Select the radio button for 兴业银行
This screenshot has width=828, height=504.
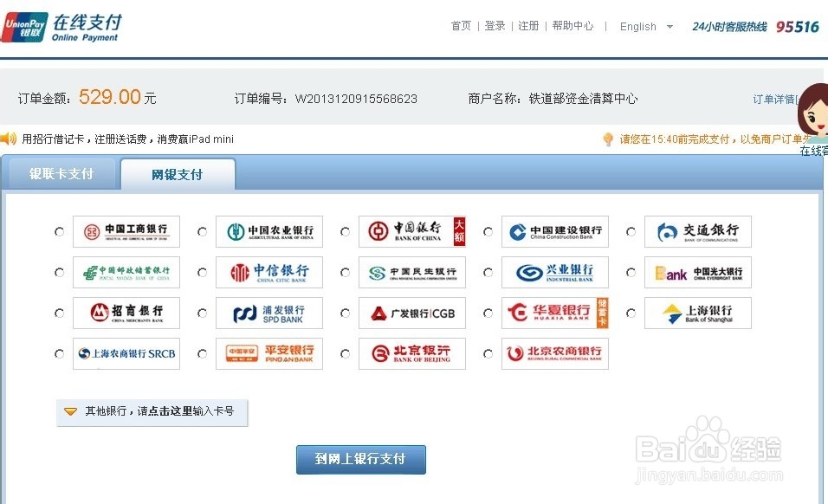tap(488, 272)
